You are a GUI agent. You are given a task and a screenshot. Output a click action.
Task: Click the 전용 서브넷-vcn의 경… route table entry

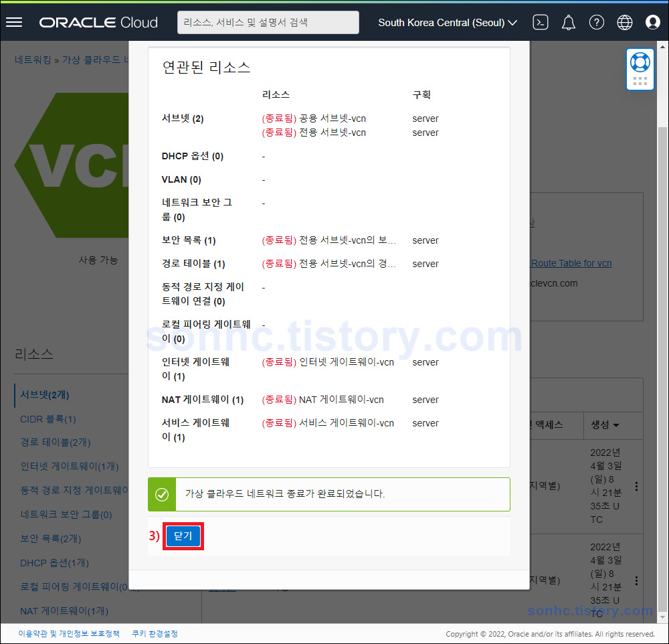coord(328,264)
